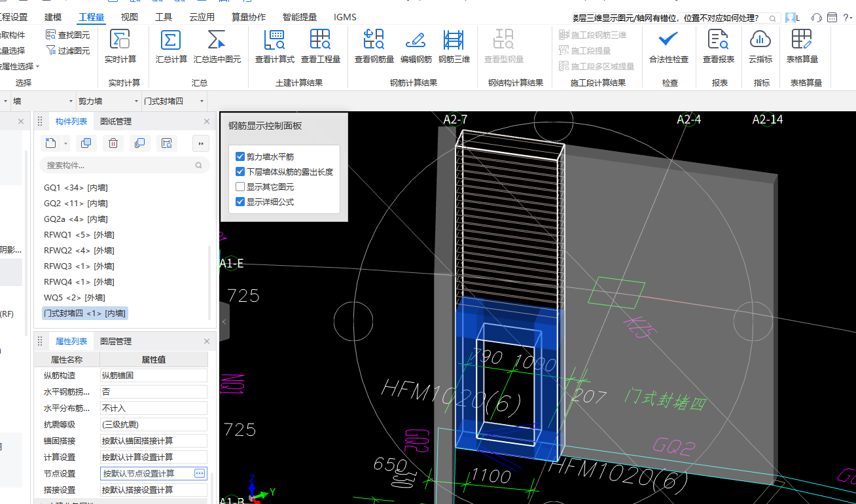Click the 搭接设置 value field

(x=154, y=490)
